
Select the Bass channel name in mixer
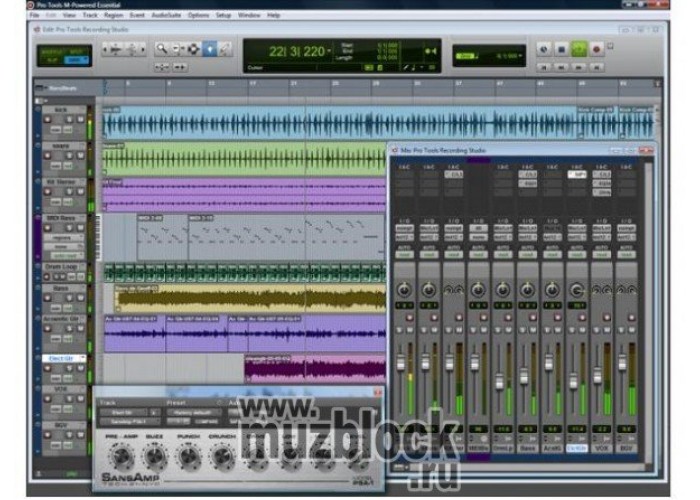coord(527,448)
